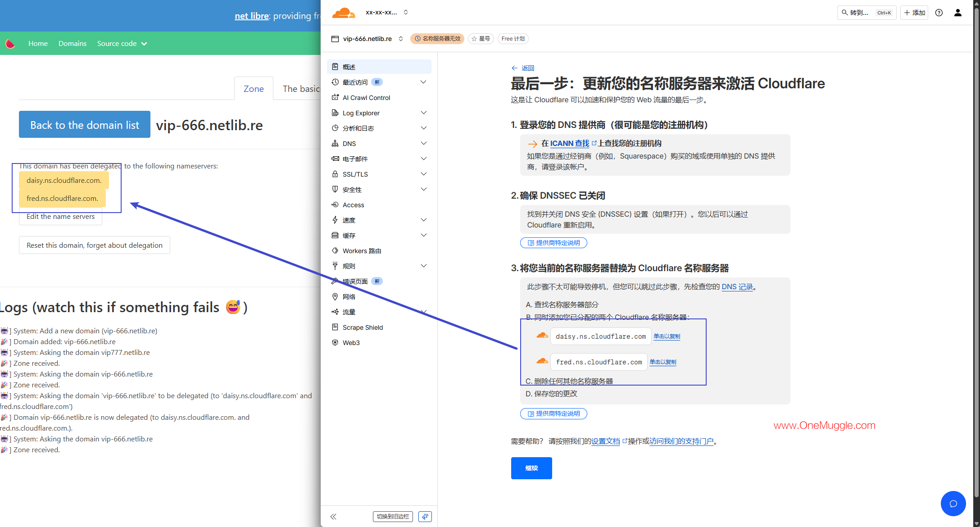Click the 星号 star button
980x527 pixels.
(481, 39)
